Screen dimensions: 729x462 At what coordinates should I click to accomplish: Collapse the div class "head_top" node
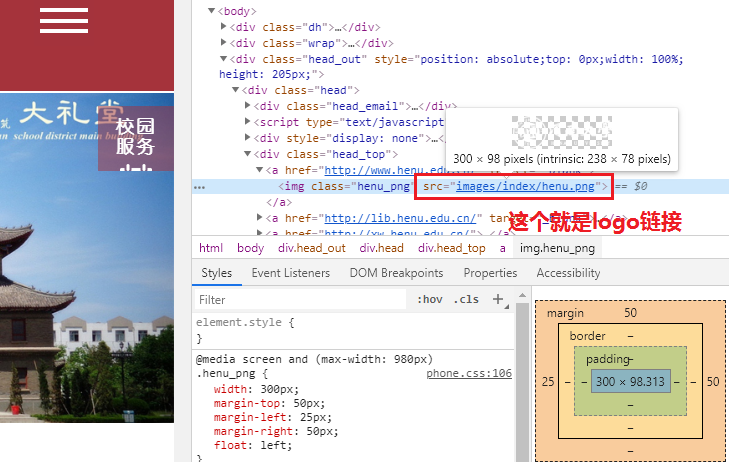click(248, 154)
